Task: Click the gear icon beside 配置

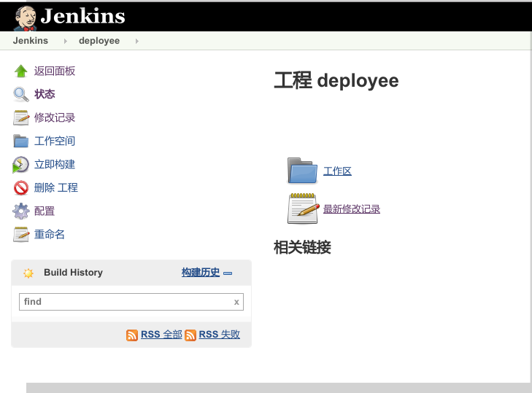Action: (21, 211)
